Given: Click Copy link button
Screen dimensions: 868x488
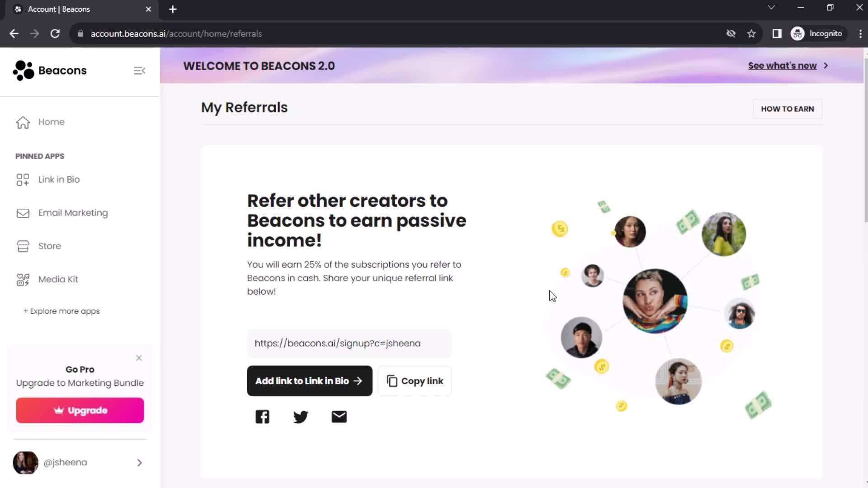Looking at the screenshot, I should (416, 381).
